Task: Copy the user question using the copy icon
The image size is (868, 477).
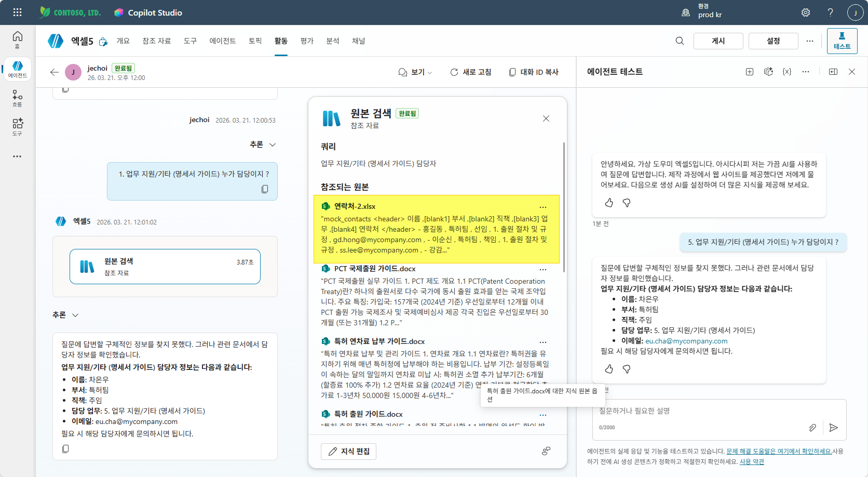Action: (x=265, y=189)
